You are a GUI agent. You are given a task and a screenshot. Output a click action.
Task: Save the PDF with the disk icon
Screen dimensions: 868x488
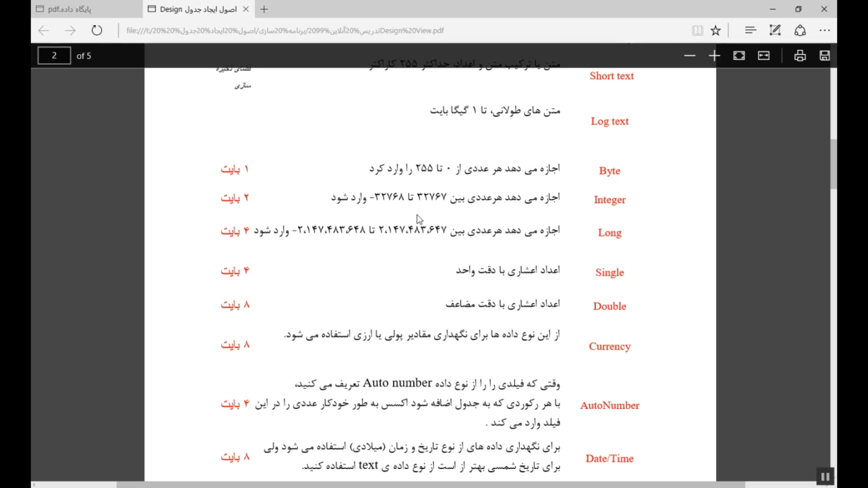pos(825,56)
